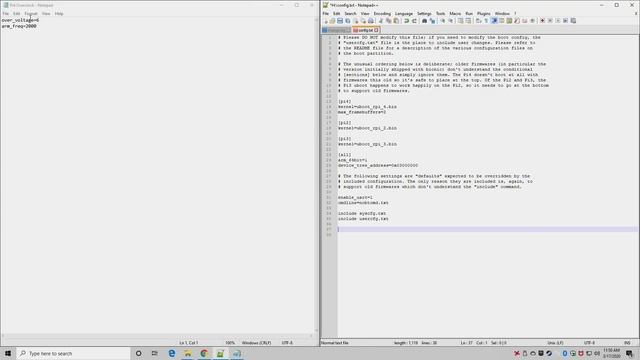
Task: Click the Zoom Out toolbar icon
Action: coord(451,20)
